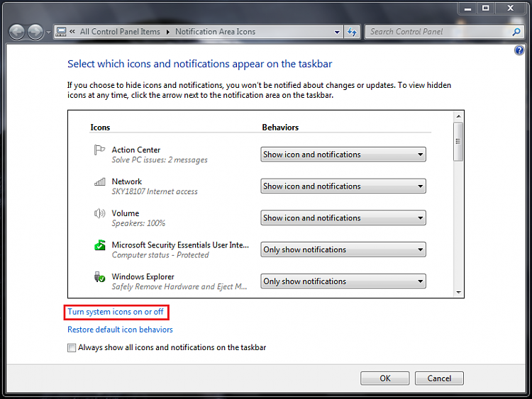Click the list scroll up arrow
The height and width of the screenshot is (399, 532).
(458, 116)
